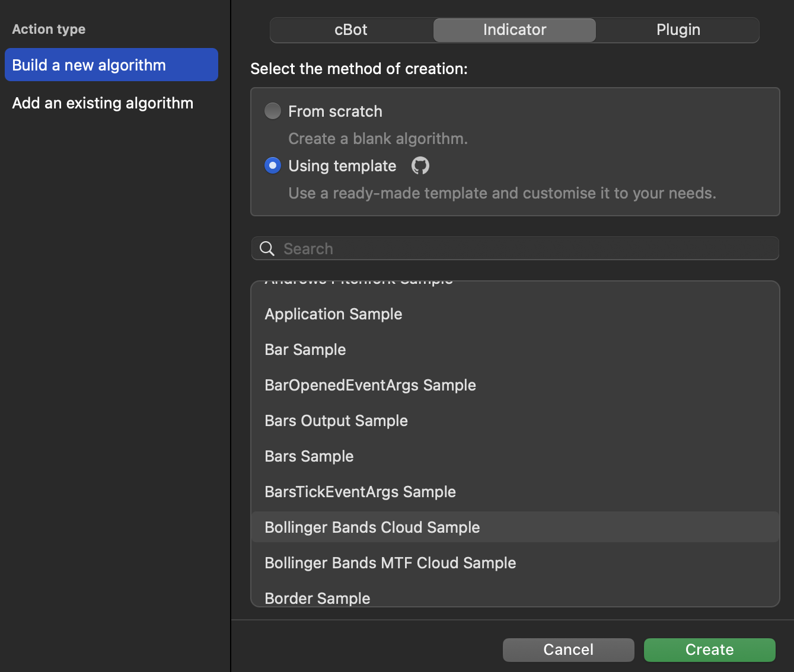Switch to the Plugin tab
The width and height of the screenshot is (794, 672).
pos(678,30)
